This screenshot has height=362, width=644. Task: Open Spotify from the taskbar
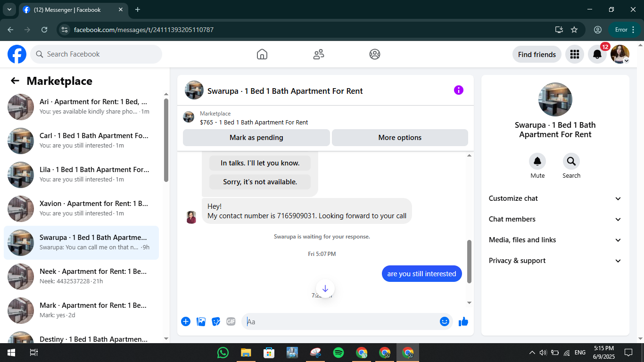(339, 353)
